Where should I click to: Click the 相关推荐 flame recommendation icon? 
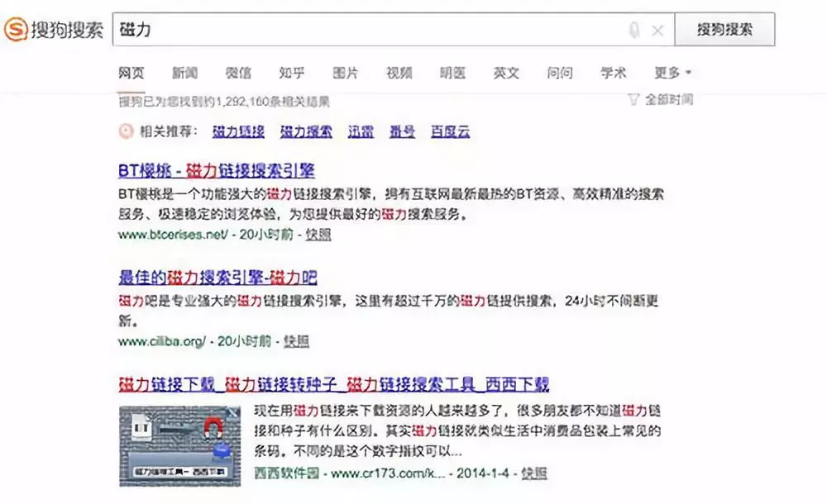pos(126,131)
